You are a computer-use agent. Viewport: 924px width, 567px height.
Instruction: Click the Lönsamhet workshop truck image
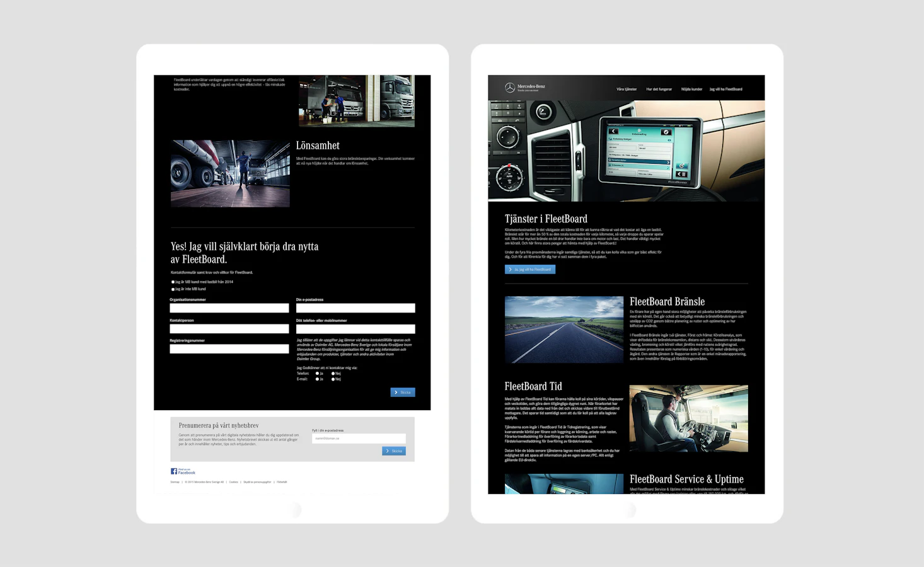230,174
